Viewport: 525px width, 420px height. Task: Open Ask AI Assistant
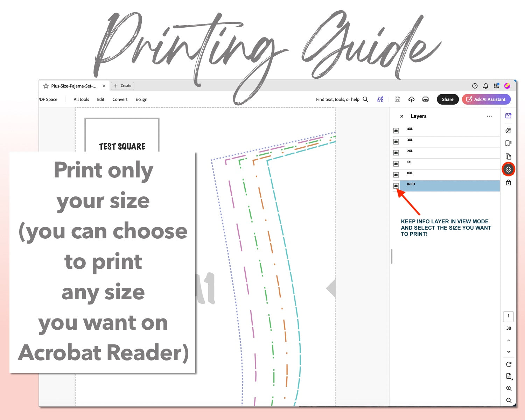coord(486,99)
